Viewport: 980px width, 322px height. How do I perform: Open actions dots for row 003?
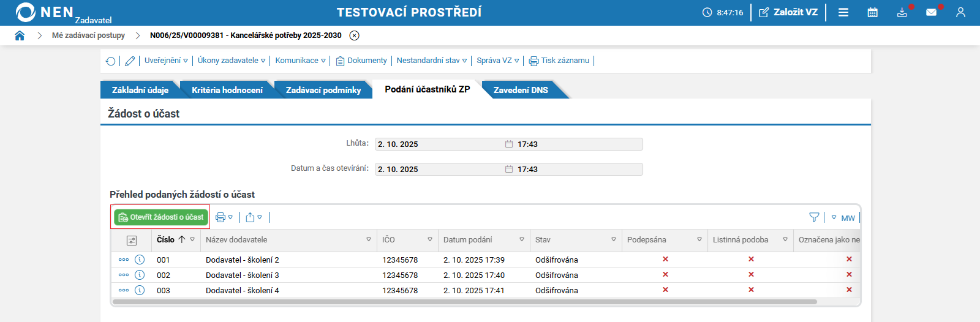[124, 290]
